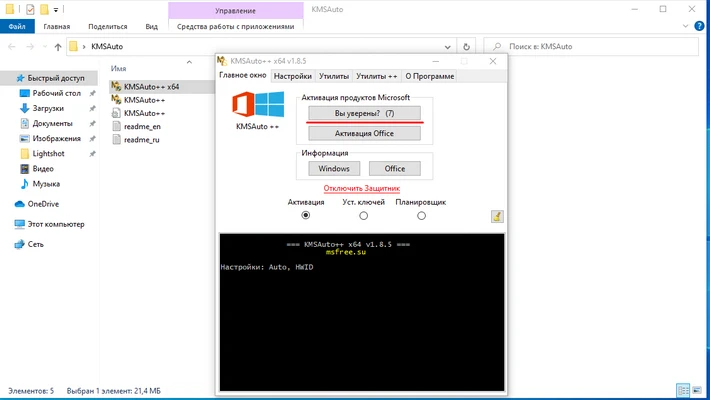Confirm with the Вы уверены? button

[365, 113]
